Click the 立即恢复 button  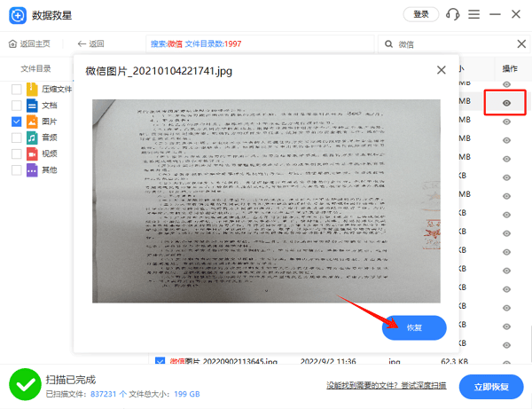click(x=490, y=387)
